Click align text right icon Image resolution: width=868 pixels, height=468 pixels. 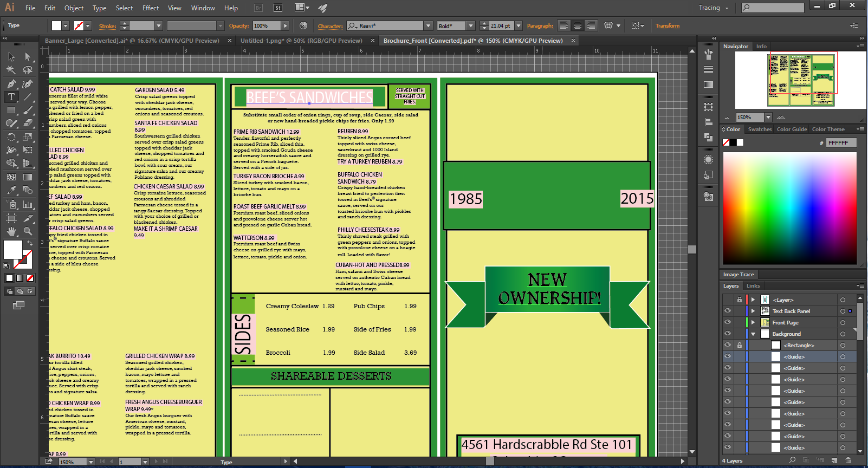click(x=591, y=25)
